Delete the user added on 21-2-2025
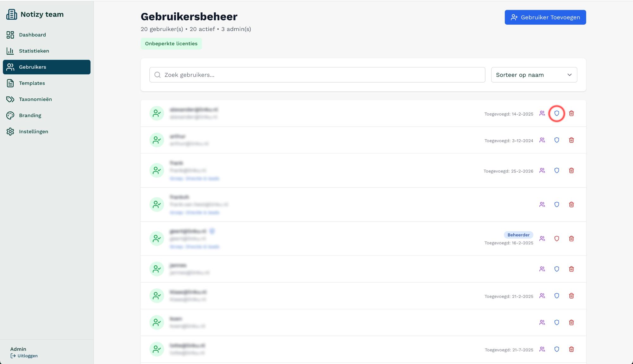The width and height of the screenshot is (633, 364). [571, 296]
